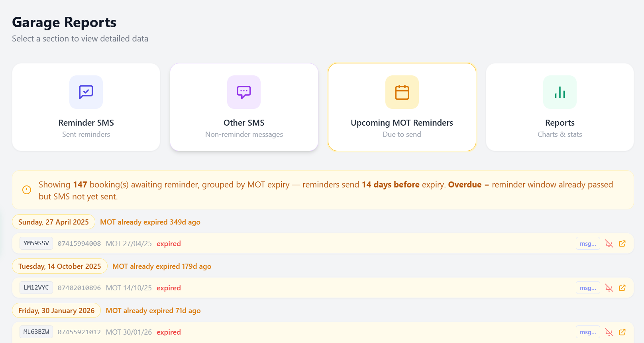Mute reminder bell for LM12VYC booking

pyautogui.click(x=609, y=288)
